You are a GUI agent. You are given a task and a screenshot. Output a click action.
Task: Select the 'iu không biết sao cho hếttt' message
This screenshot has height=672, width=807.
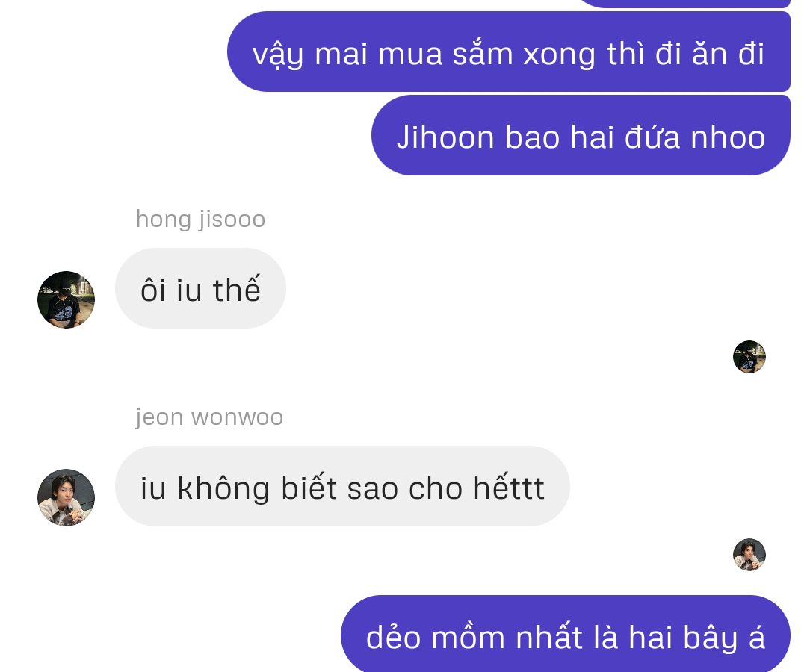click(x=342, y=486)
